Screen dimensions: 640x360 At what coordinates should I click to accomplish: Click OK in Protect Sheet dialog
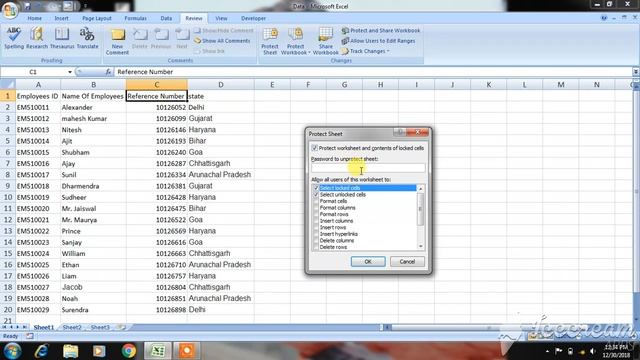pyautogui.click(x=368, y=262)
